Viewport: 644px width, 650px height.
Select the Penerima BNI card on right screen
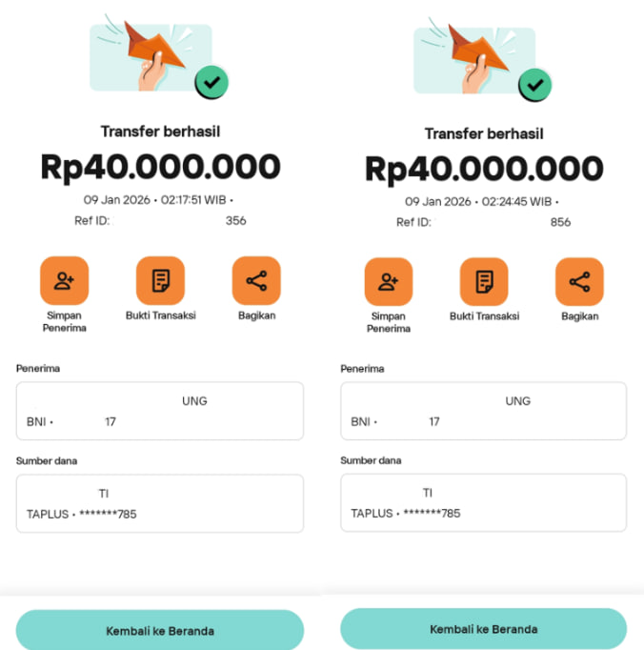tap(484, 411)
